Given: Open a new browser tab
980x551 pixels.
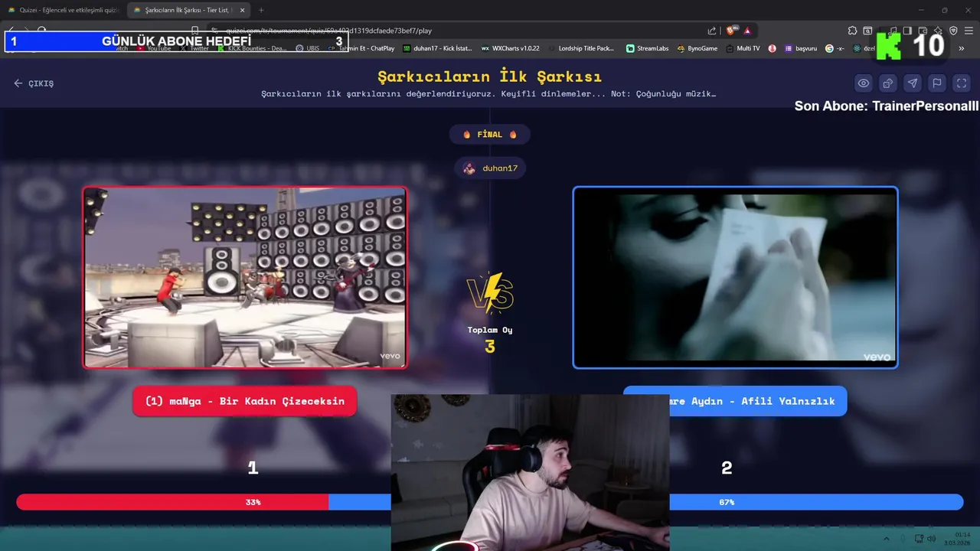Looking at the screenshot, I should click(x=261, y=10).
